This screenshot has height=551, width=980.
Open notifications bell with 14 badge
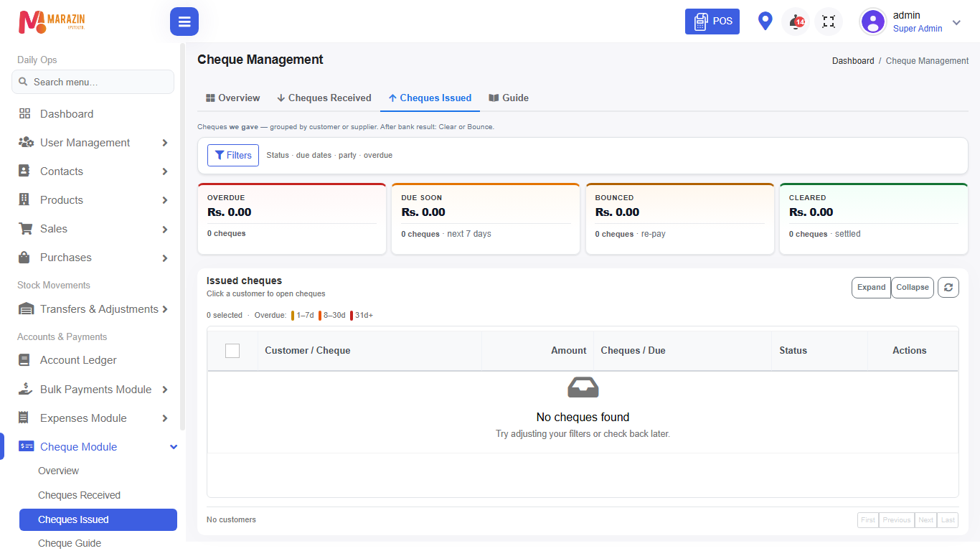click(796, 22)
